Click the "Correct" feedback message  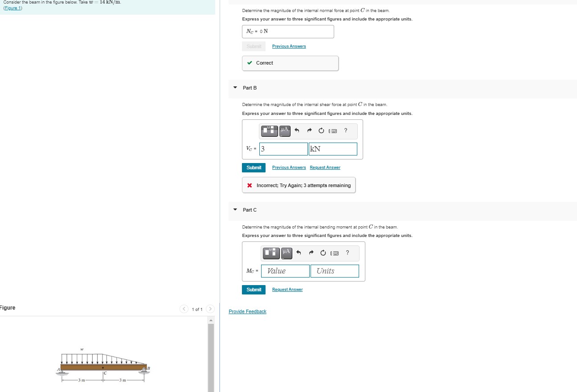coord(291,63)
